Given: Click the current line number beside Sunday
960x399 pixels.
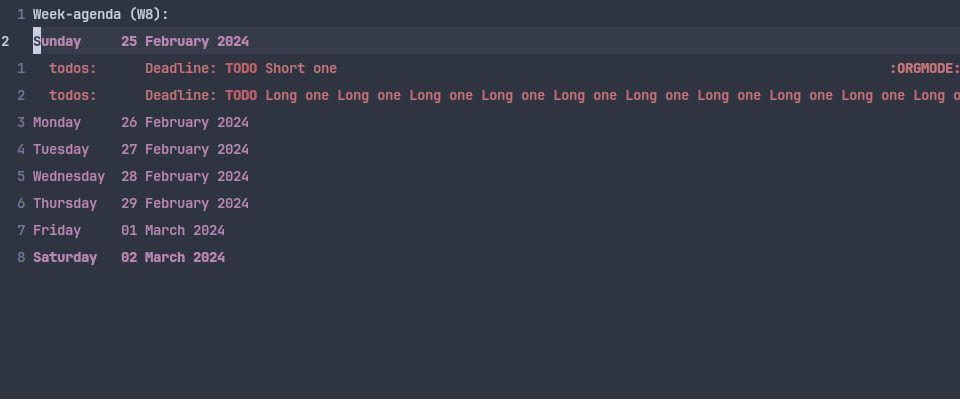Looking at the screenshot, I should click(5, 41).
